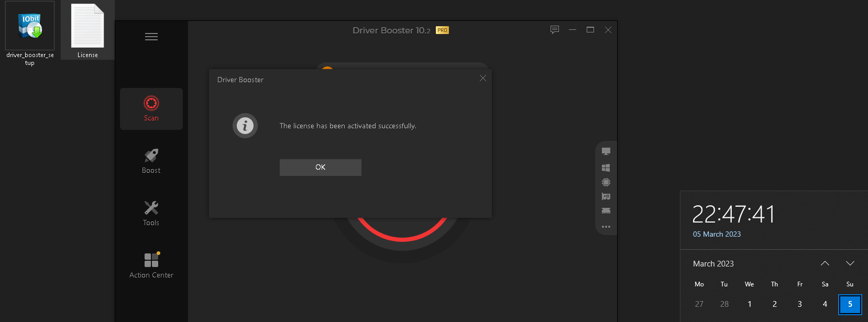868x322 pixels.
Task: Select Wednesday 1 in the calendar
Action: pyautogui.click(x=750, y=304)
